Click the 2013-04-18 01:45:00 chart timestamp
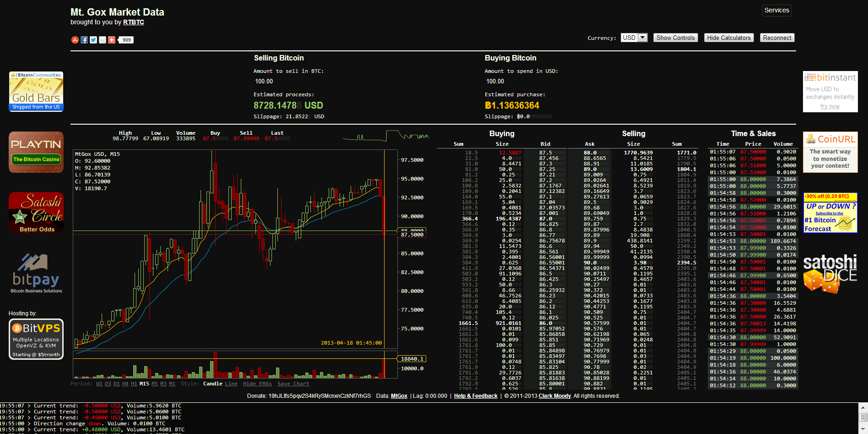Image resolution: width=868 pixels, height=434 pixels. point(351,343)
